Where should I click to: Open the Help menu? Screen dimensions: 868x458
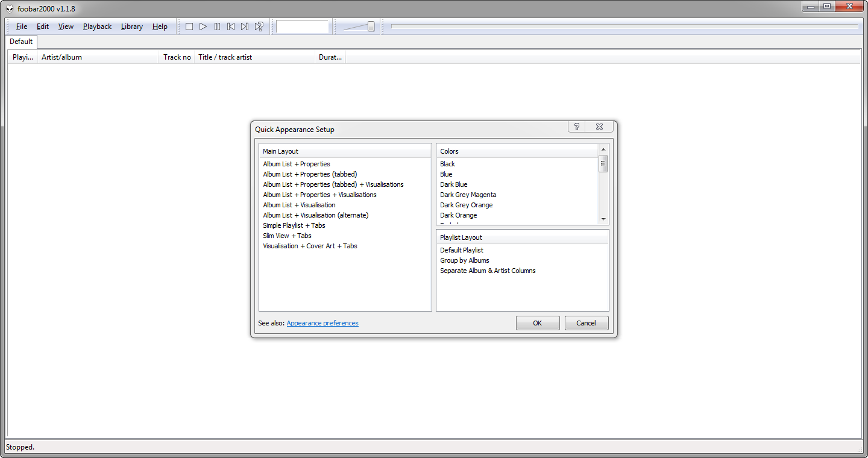[160, 27]
